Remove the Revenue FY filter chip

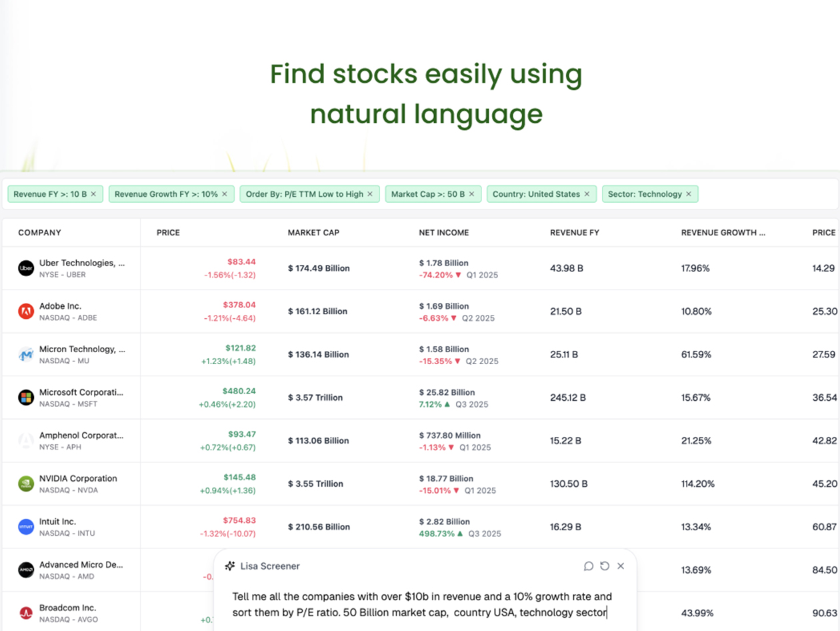tap(93, 194)
